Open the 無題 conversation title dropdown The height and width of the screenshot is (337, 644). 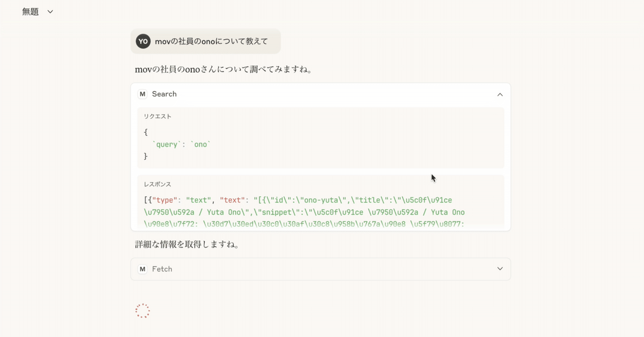tap(49, 11)
